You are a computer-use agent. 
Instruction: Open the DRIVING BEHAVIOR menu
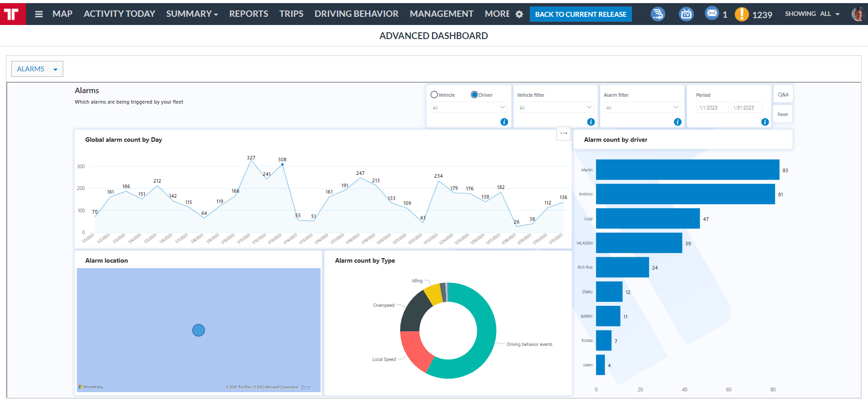pyautogui.click(x=356, y=14)
